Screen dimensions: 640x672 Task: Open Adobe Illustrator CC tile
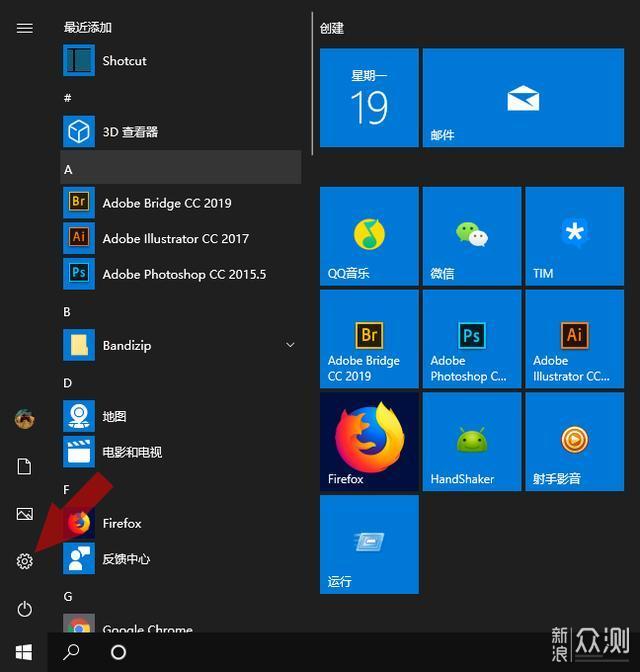(575, 339)
